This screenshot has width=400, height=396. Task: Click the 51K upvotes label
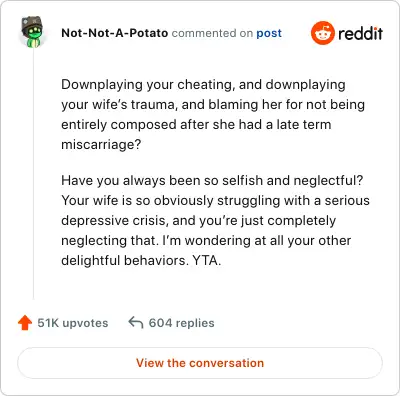[73, 323]
